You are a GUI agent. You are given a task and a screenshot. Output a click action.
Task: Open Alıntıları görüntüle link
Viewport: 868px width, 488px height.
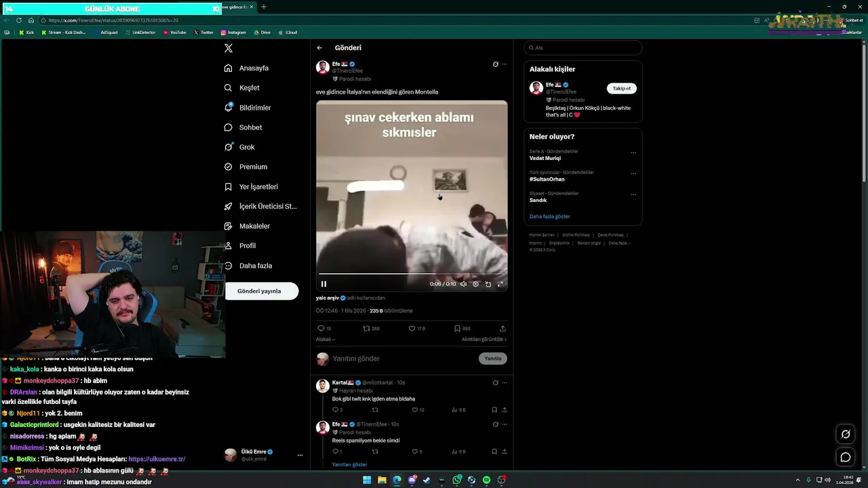[484, 340]
